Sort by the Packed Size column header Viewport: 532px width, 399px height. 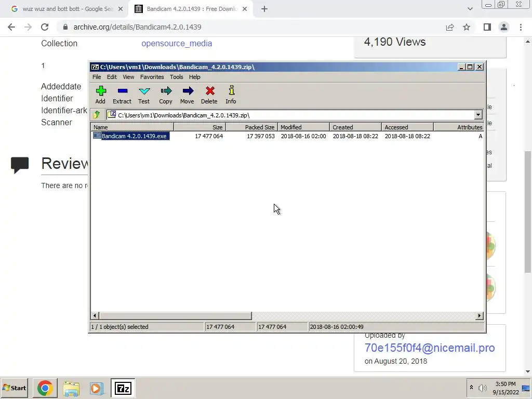[x=251, y=127]
